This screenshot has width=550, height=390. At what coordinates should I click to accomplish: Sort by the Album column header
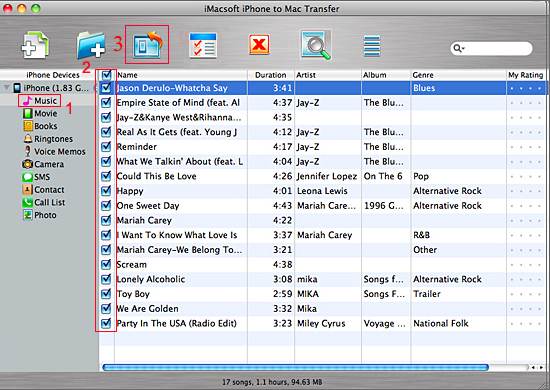click(x=386, y=75)
